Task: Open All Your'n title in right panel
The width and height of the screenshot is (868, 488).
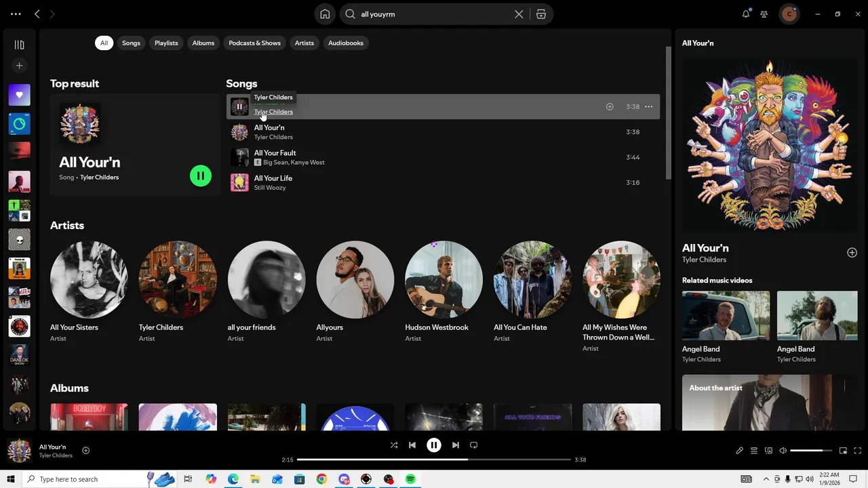Action: click(x=705, y=248)
